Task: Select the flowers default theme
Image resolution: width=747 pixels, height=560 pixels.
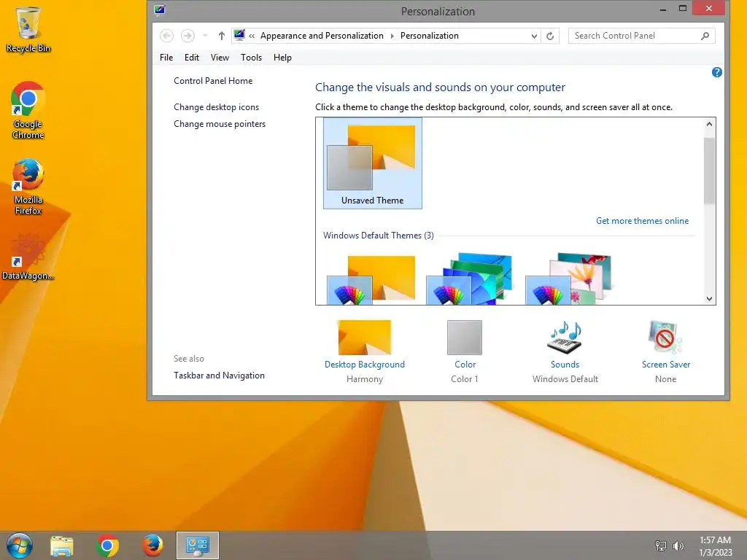Action: [568, 279]
